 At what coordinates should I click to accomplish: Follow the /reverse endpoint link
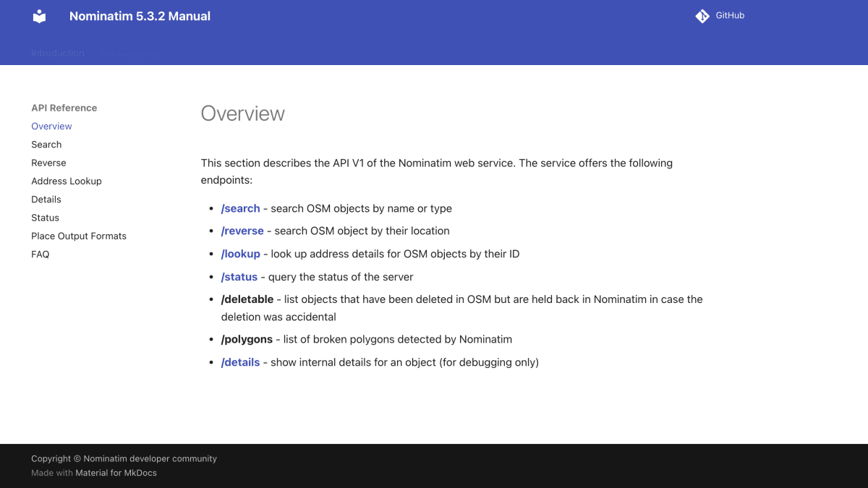click(242, 231)
